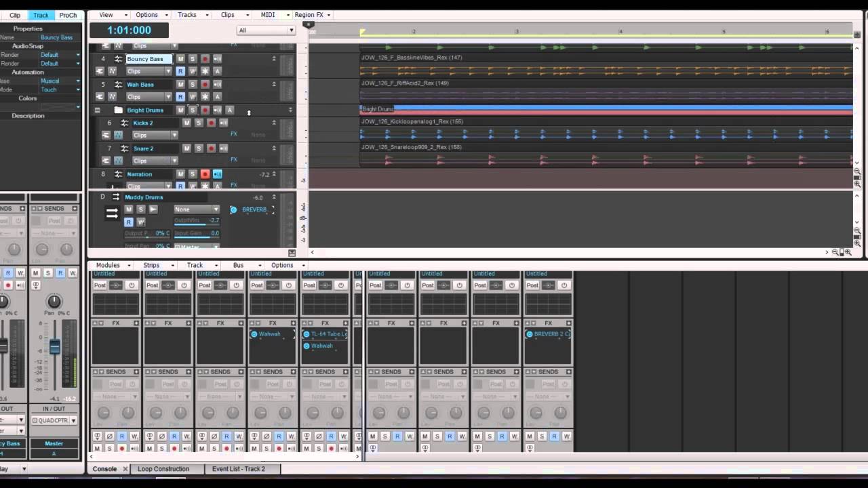Solo the Bright Drums folder
Image resolution: width=868 pixels, height=488 pixels.
click(x=193, y=110)
